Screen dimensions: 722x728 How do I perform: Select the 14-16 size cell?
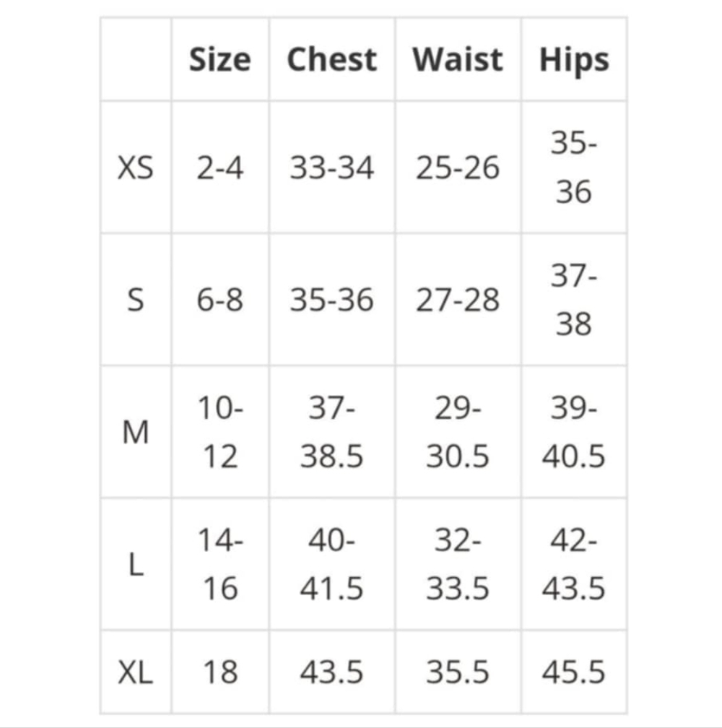tap(219, 565)
